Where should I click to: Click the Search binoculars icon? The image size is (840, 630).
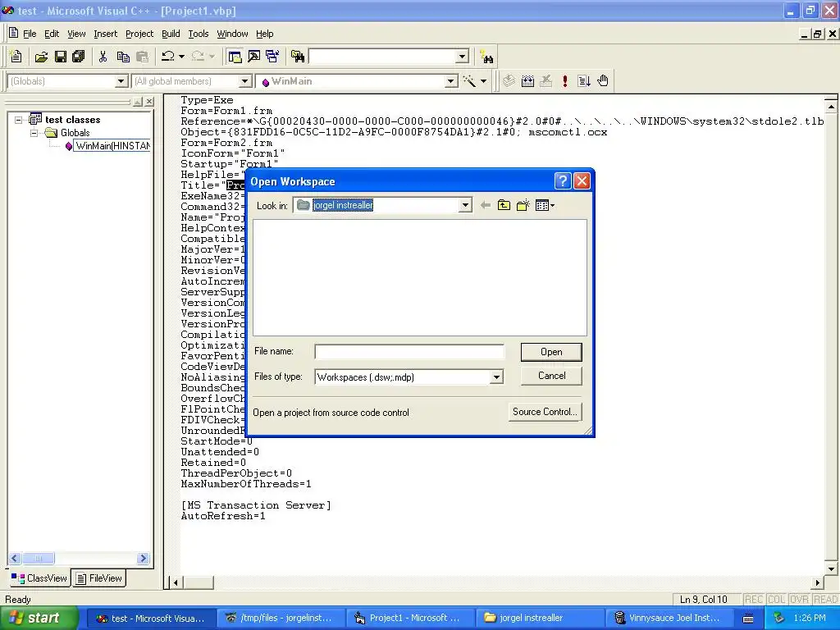click(486, 57)
